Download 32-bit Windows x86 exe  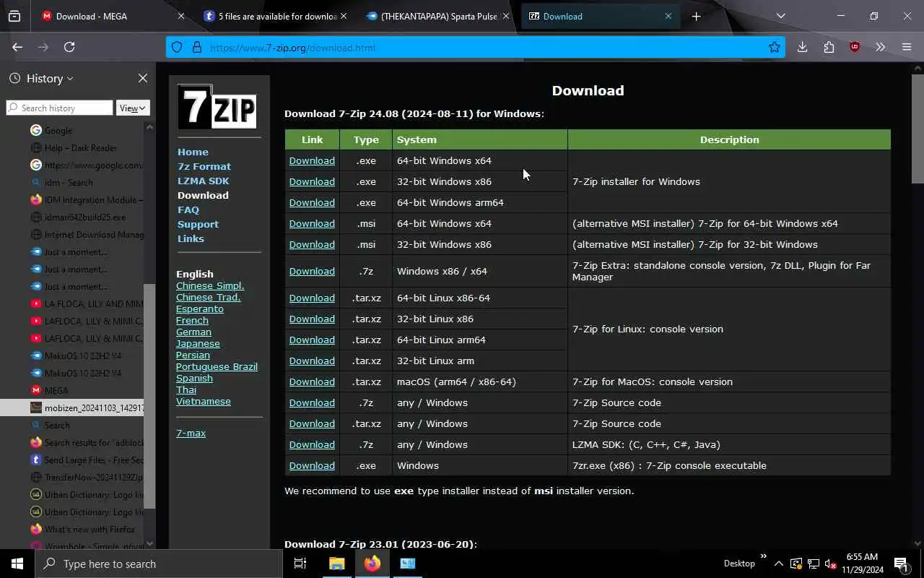(312, 181)
